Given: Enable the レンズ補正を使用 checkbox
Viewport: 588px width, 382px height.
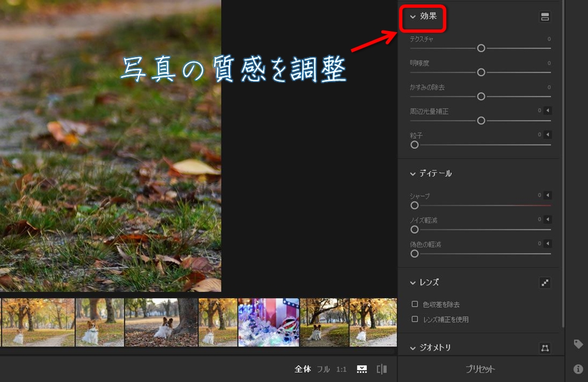Looking at the screenshot, I should pyautogui.click(x=415, y=319).
